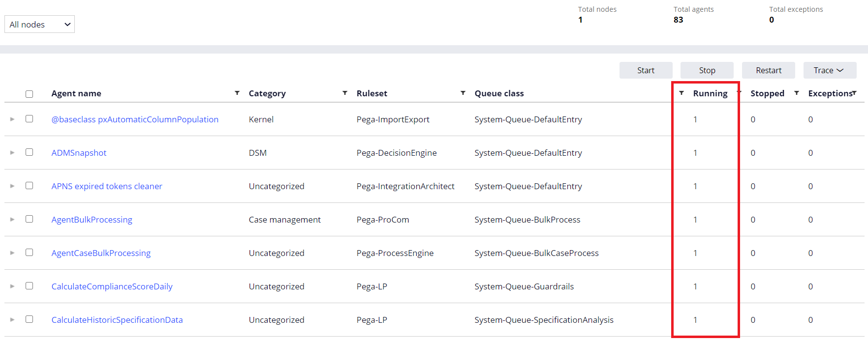Sort by the Category column header
868x341 pixels.
click(x=267, y=93)
